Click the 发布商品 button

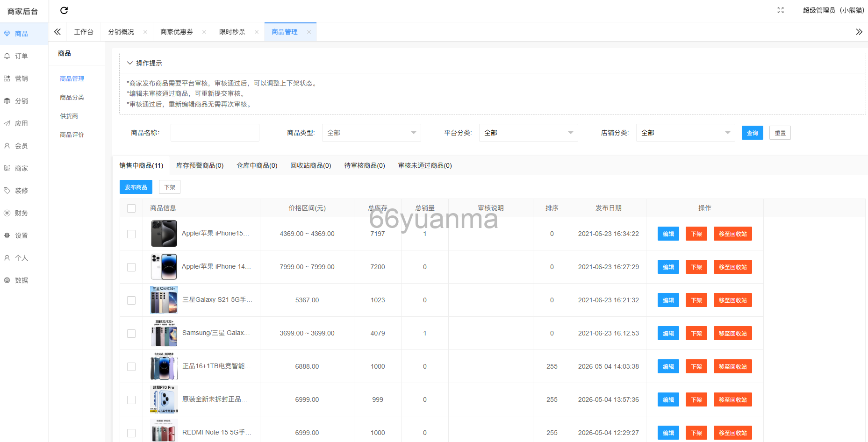pyautogui.click(x=136, y=187)
